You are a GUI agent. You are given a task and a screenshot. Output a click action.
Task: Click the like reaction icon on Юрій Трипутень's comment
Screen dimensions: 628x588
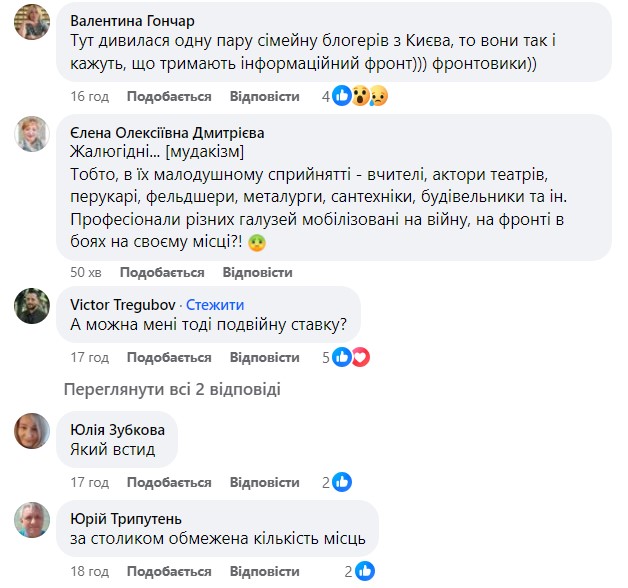point(364,572)
